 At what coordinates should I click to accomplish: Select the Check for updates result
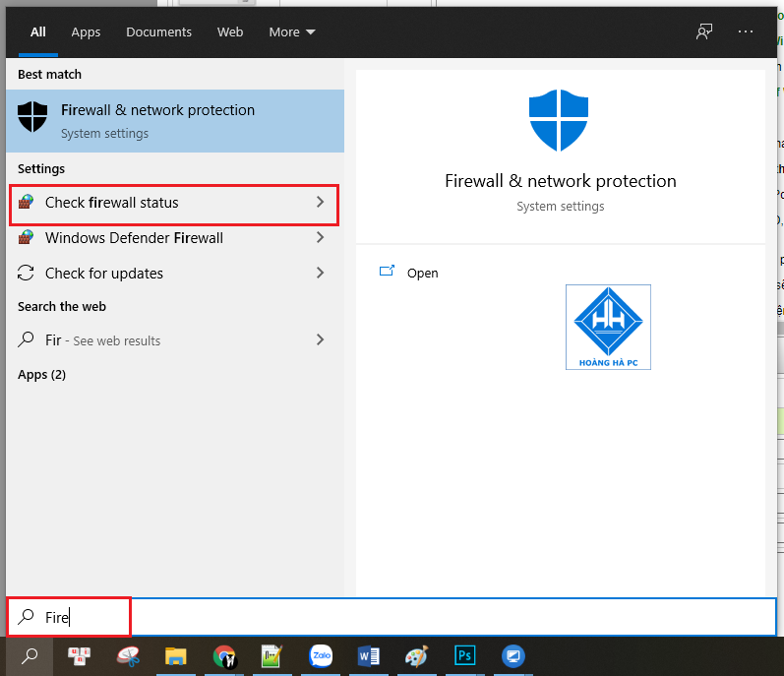coord(174,273)
